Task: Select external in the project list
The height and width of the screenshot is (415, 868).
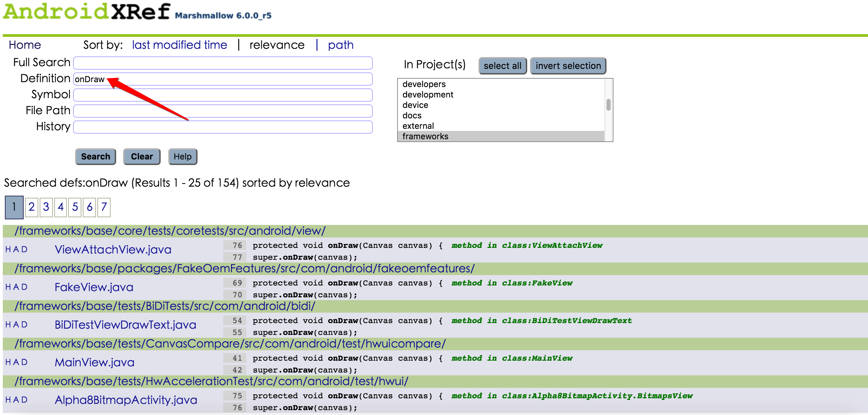Action: 501,126
